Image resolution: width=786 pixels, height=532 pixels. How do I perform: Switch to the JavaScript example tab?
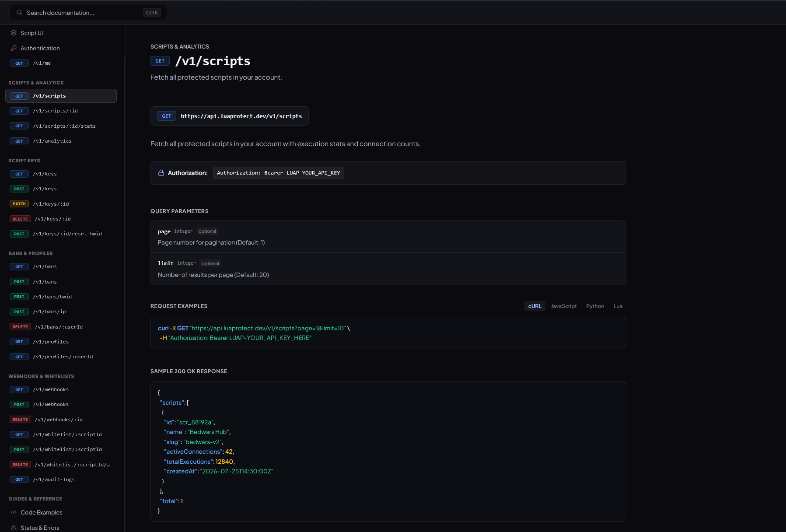[563, 306]
